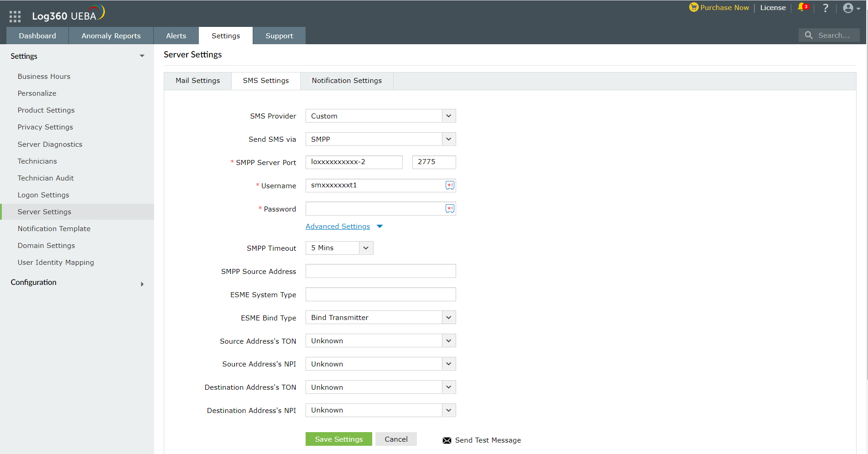Open the Destination Address's NPI dropdown
The width and height of the screenshot is (868, 454).
(380, 410)
